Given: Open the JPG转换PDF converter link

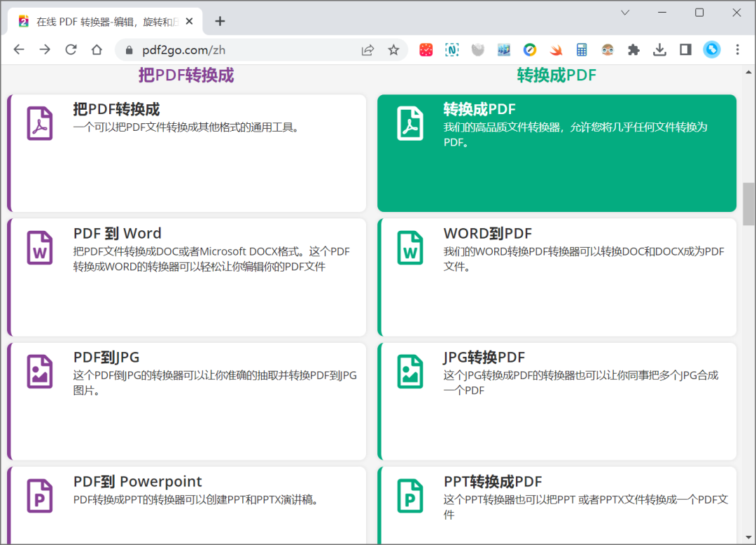Looking at the screenshot, I should point(484,358).
